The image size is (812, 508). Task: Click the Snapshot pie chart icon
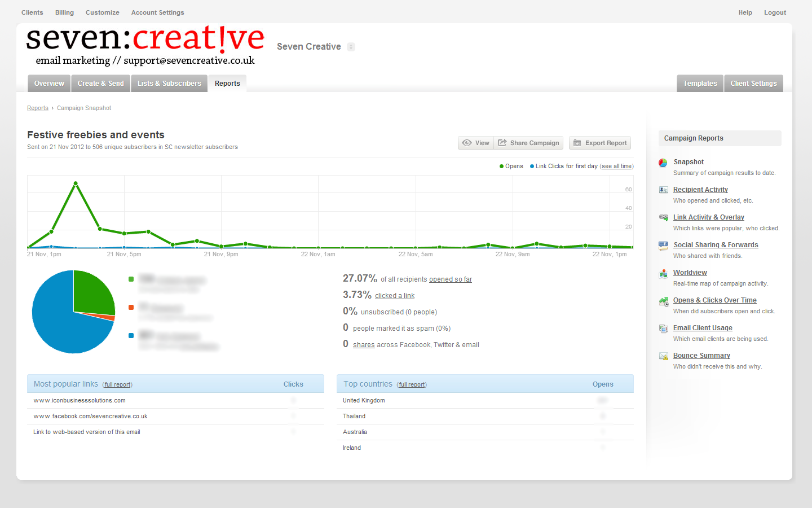coord(663,163)
